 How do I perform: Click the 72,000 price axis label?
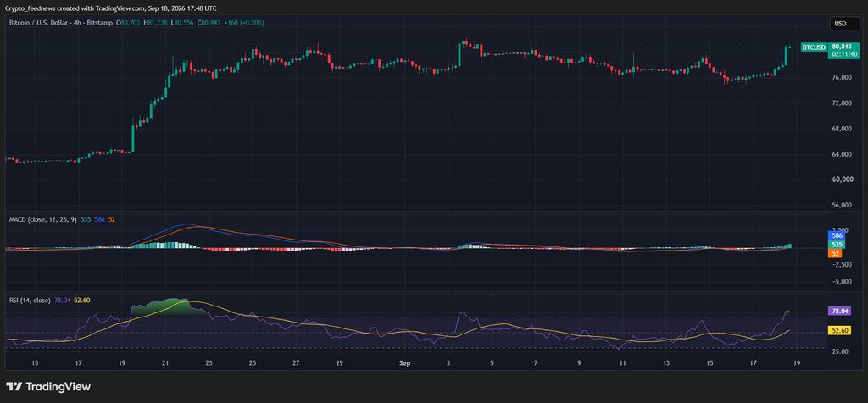pos(841,103)
